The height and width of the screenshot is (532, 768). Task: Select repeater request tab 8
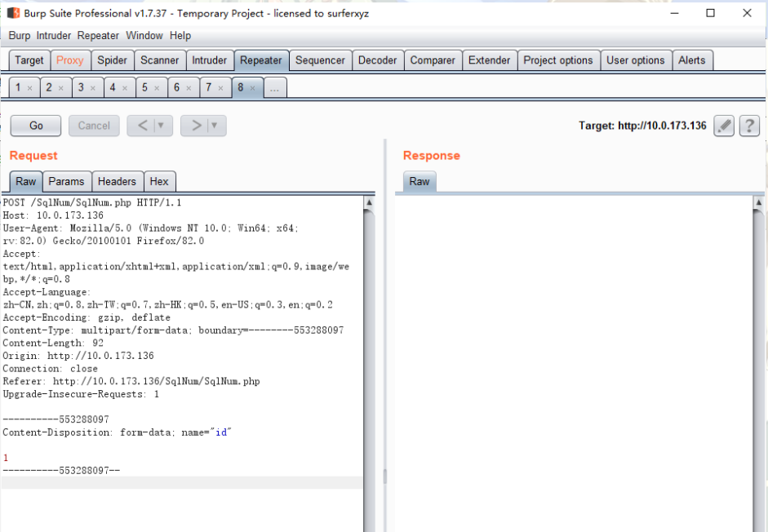point(241,87)
